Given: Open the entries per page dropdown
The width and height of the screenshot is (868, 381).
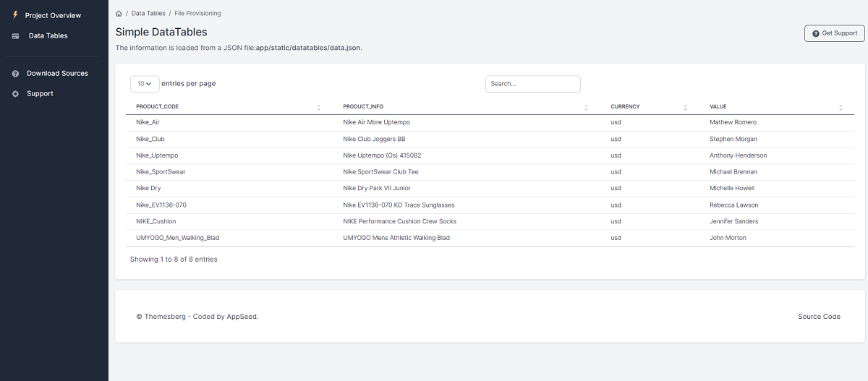Looking at the screenshot, I should (x=145, y=84).
